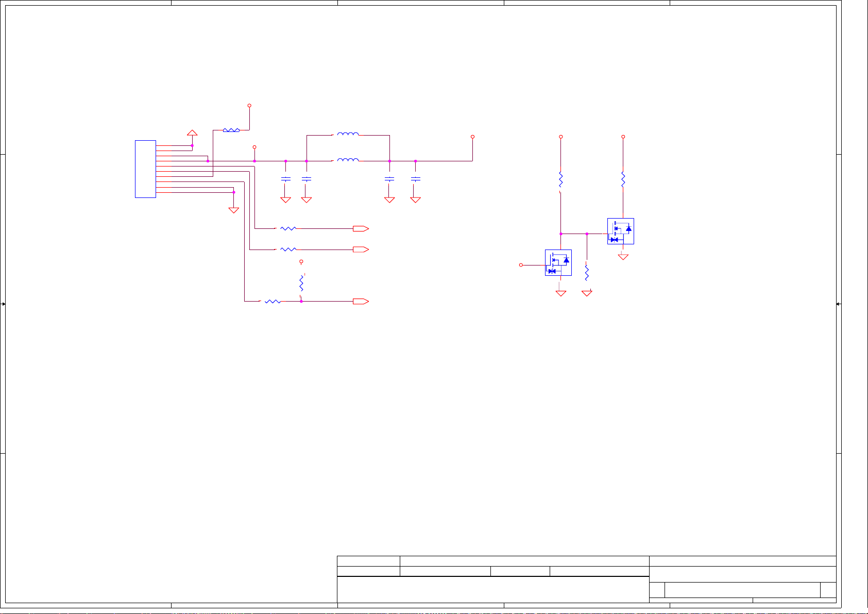The image size is (868, 614).
Task: Click the topmost of three output port symbols
Action: pos(361,228)
